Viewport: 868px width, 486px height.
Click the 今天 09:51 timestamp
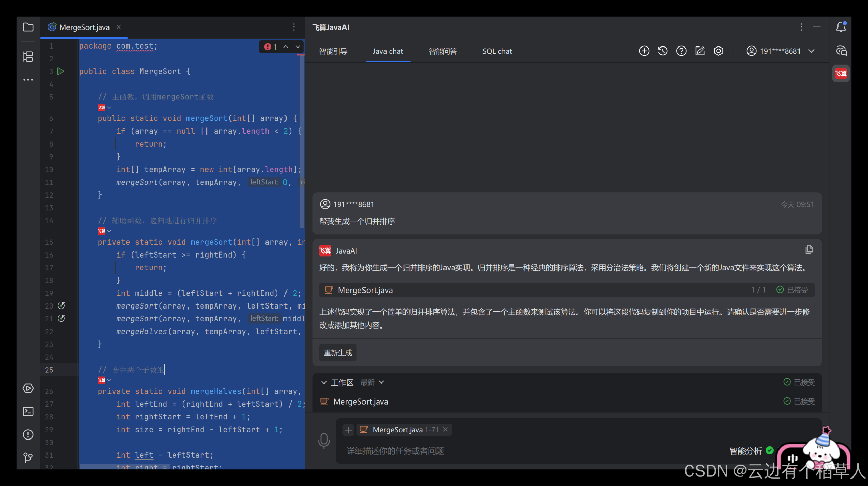tap(797, 204)
